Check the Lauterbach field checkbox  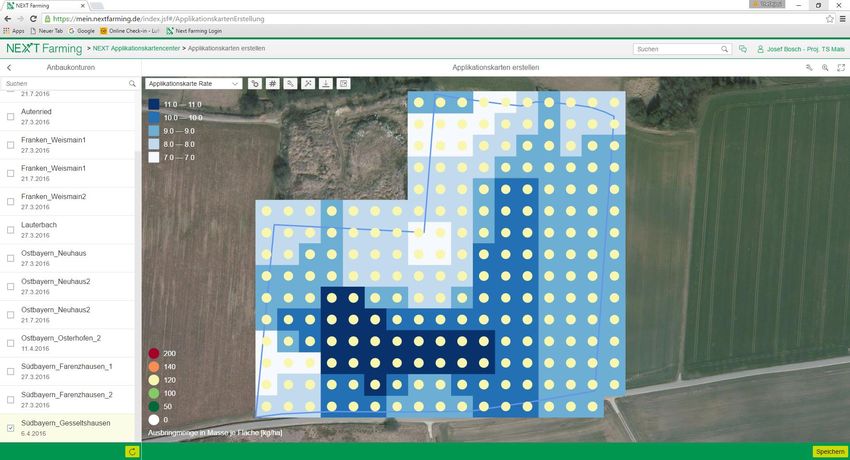[11, 231]
